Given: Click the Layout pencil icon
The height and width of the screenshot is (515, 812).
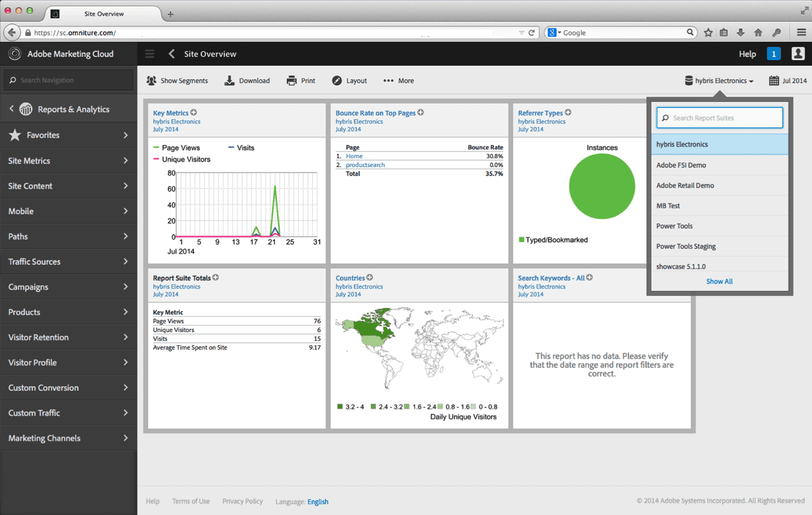Looking at the screenshot, I should (x=337, y=80).
